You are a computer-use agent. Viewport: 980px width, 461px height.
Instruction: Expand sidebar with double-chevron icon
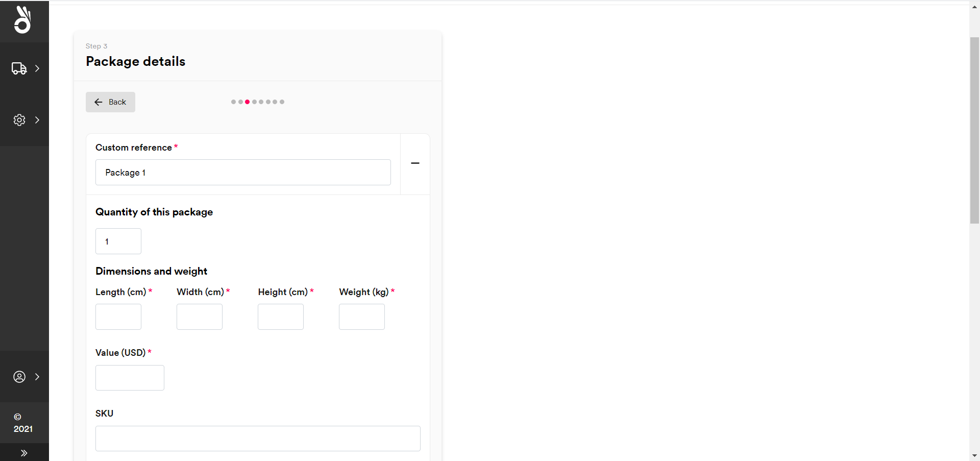(x=24, y=453)
